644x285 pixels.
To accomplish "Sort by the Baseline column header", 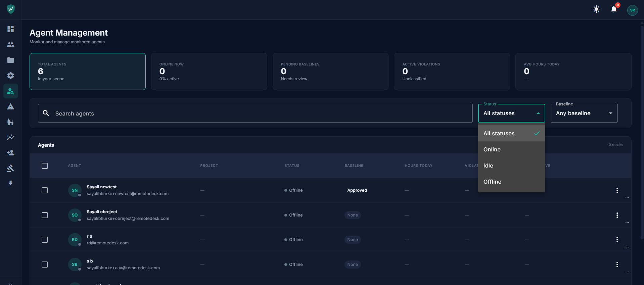I will click(x=354, y=165).
